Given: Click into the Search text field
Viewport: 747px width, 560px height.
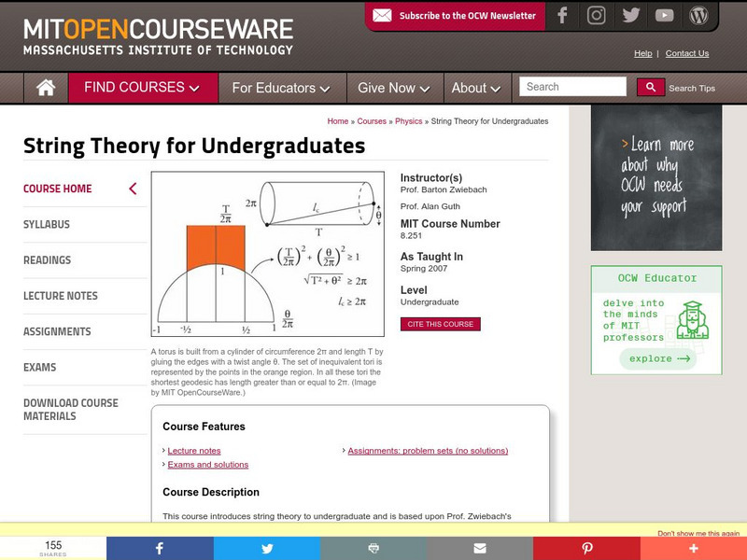Looking at the screenshot, I should [572, 87].
